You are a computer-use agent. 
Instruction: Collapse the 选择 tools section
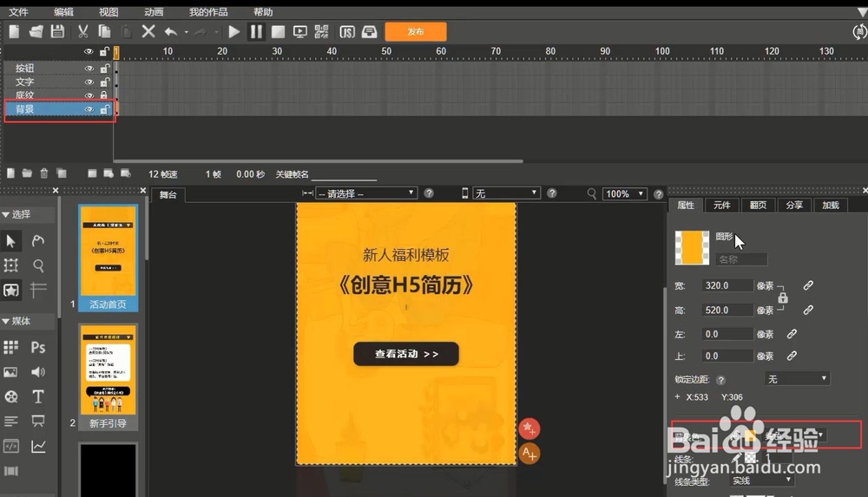pos(5,214)
